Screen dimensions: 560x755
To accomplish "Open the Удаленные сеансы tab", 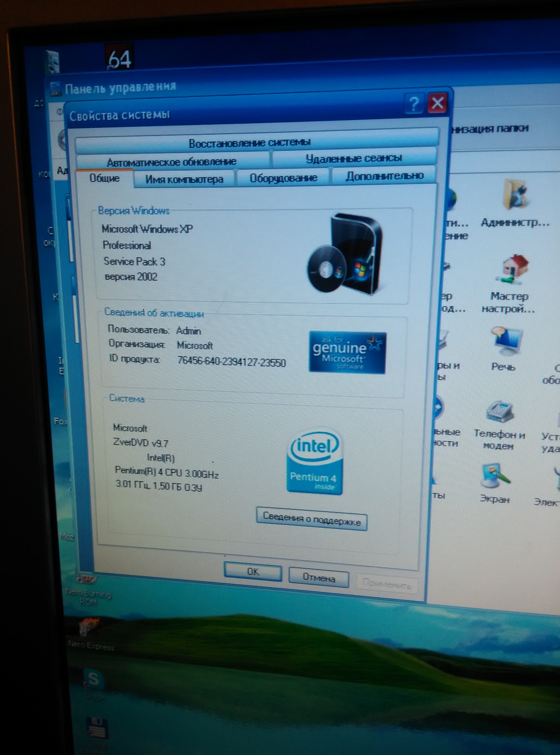I will 353,158.
